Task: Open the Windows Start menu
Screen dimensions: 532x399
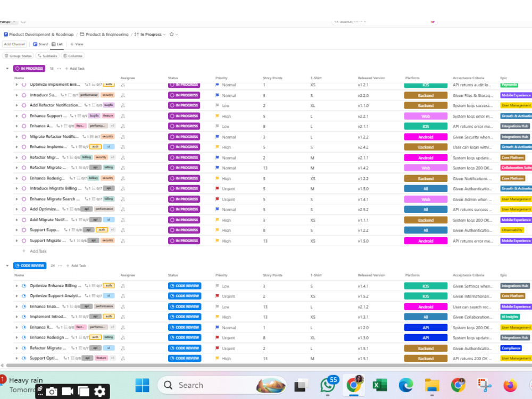Action: (x=142, y=385)
